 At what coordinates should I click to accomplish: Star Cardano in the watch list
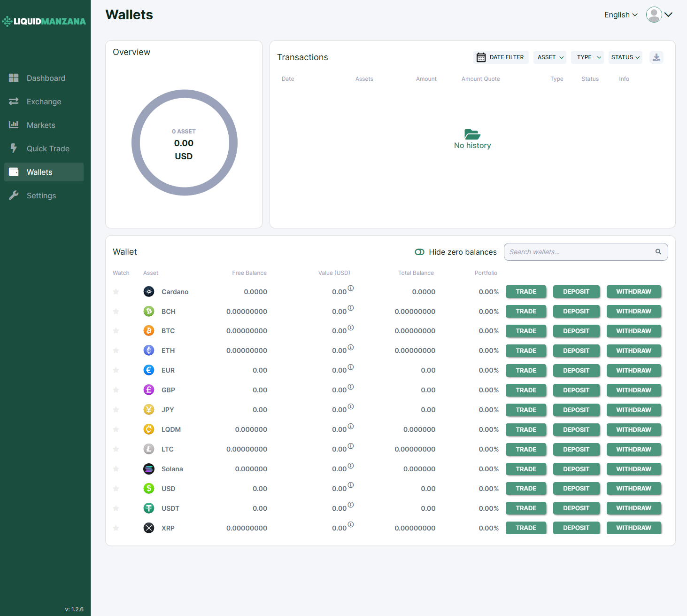point(116,292)
